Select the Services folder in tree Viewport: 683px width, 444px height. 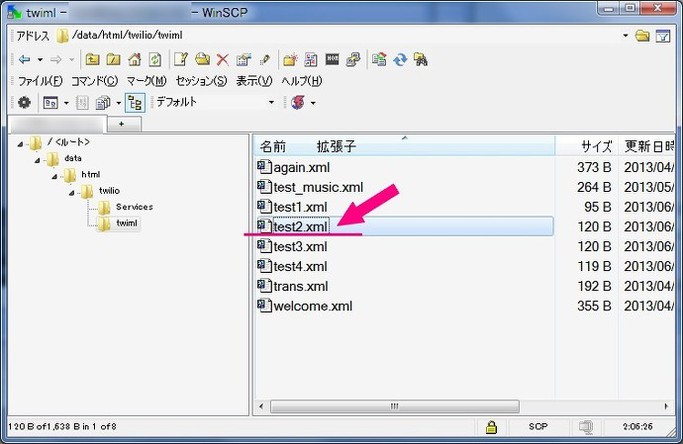pyautogui.click(x=134, y=207)
